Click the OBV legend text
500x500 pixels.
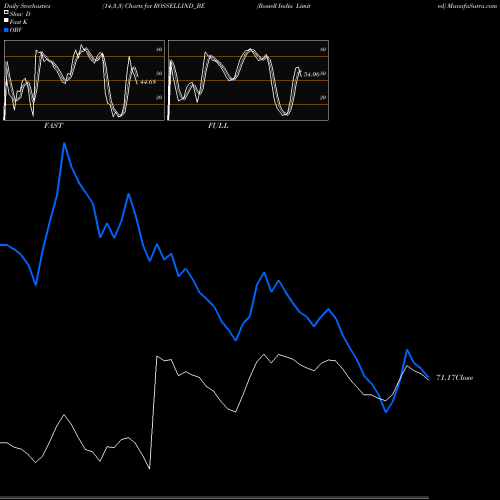click(16, 30)
